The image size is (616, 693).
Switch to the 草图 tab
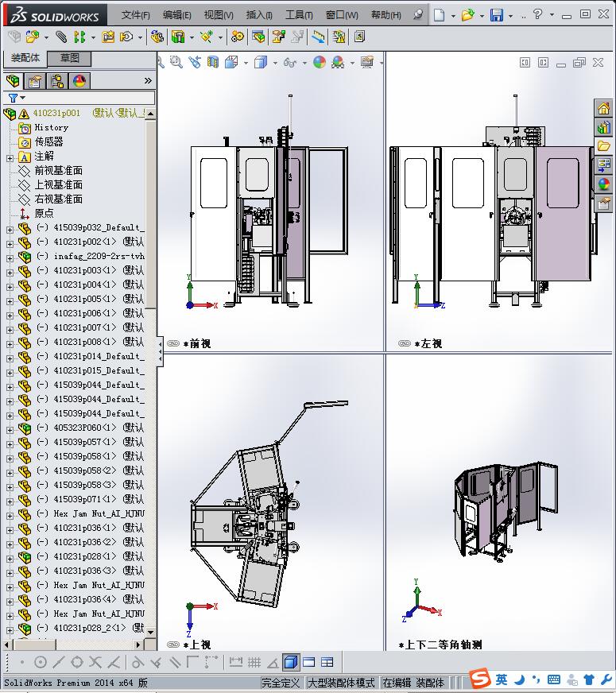point(69,58)
